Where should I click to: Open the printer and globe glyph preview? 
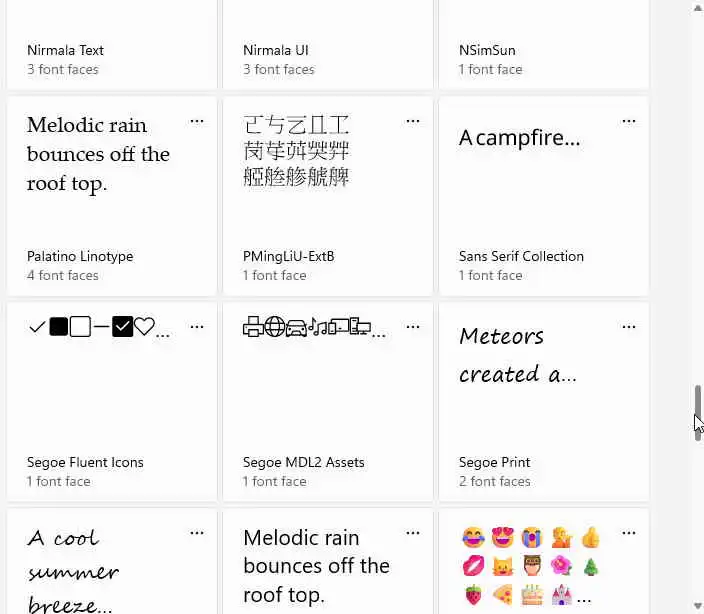click(314, 327)
